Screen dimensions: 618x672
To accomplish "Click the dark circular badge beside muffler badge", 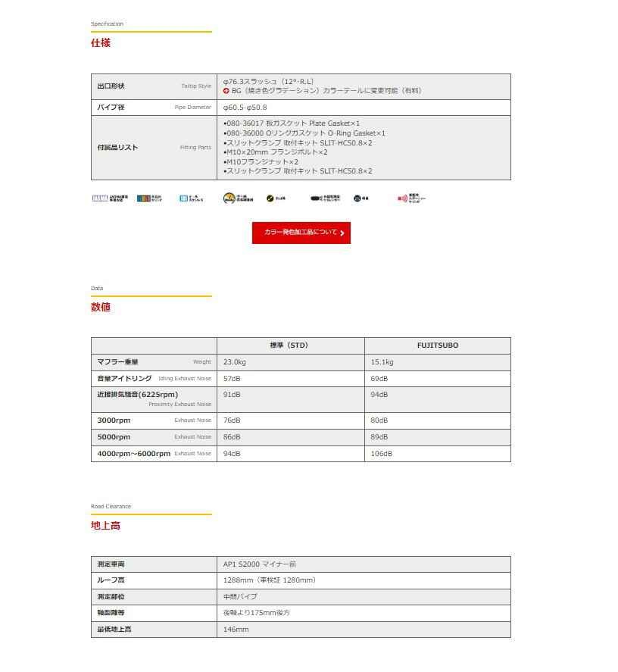I will click(357, 198).
